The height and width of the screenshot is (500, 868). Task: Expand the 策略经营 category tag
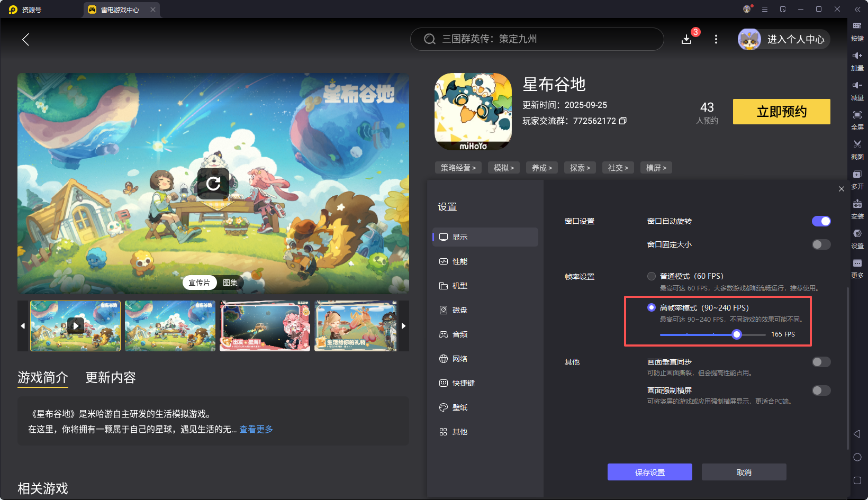[458, 167]
